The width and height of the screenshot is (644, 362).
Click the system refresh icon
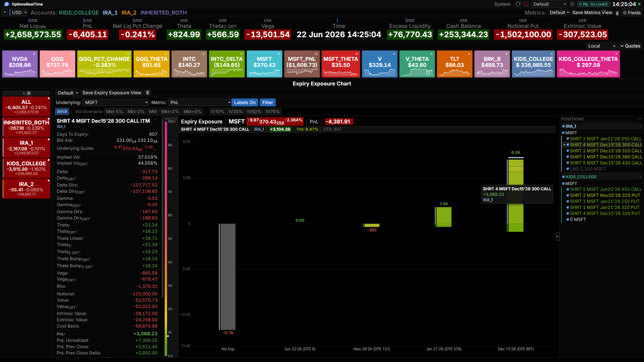518,4
